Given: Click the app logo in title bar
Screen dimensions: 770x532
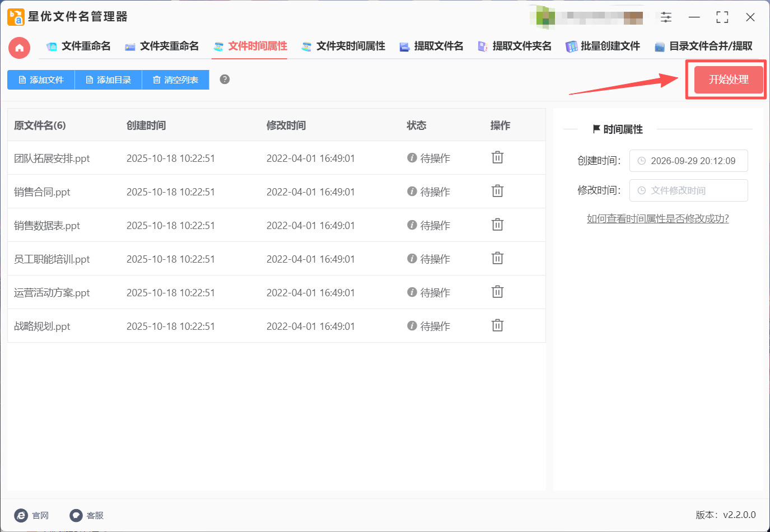Looking at the screenshot, I should click(x=16, y=17).
